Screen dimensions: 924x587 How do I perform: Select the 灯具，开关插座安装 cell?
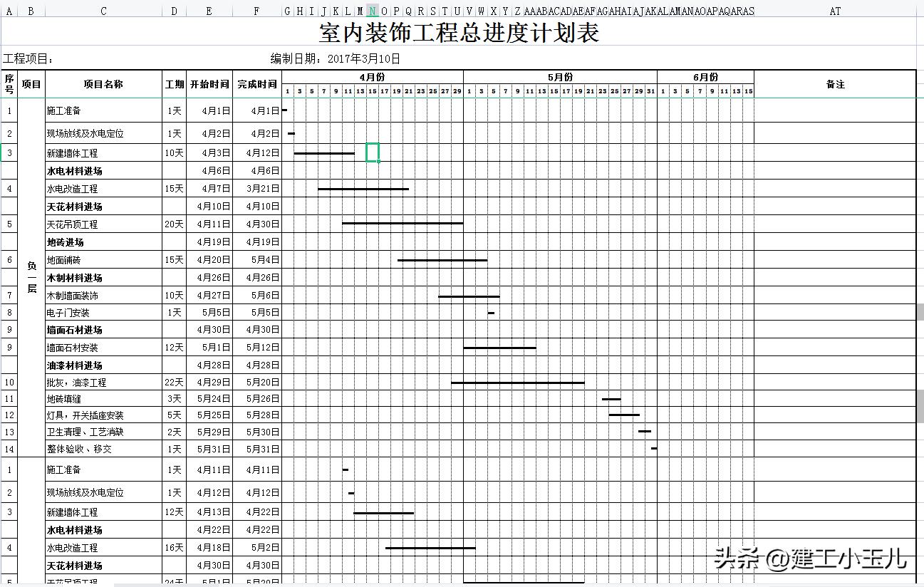pyautogui.click(x=103, y=415)
